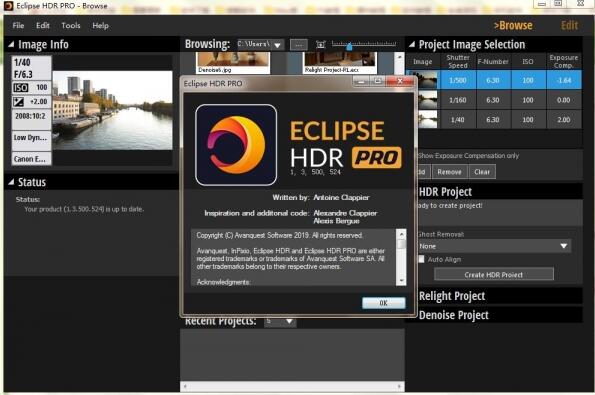Expand the HDR Project section header

pos(445,192)
